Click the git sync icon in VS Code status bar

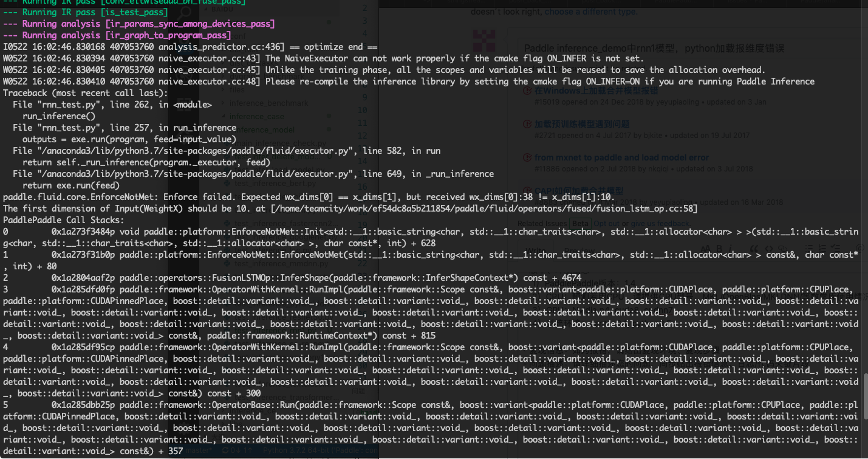(x=226, y=450)
